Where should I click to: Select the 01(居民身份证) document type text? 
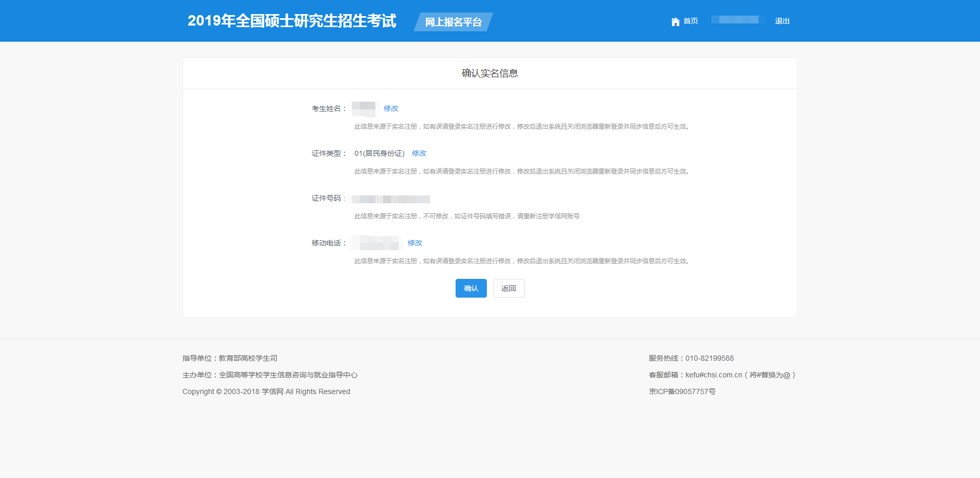click(379, 153)
